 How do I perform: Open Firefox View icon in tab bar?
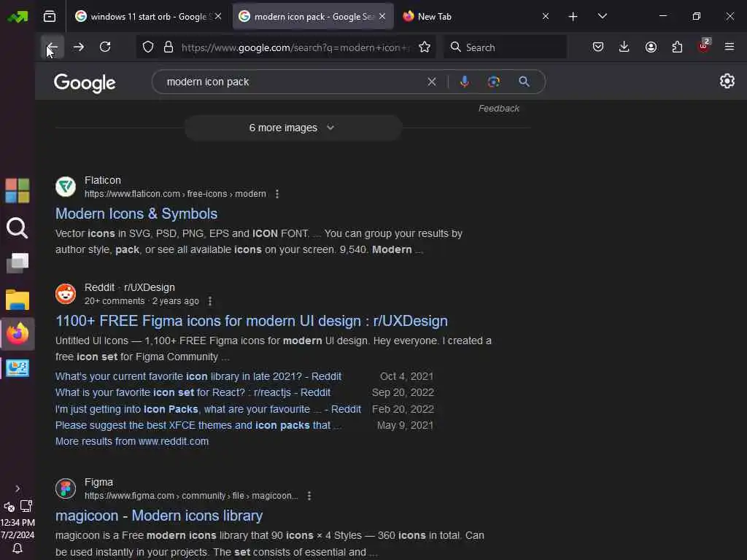[x=50, y=17]
